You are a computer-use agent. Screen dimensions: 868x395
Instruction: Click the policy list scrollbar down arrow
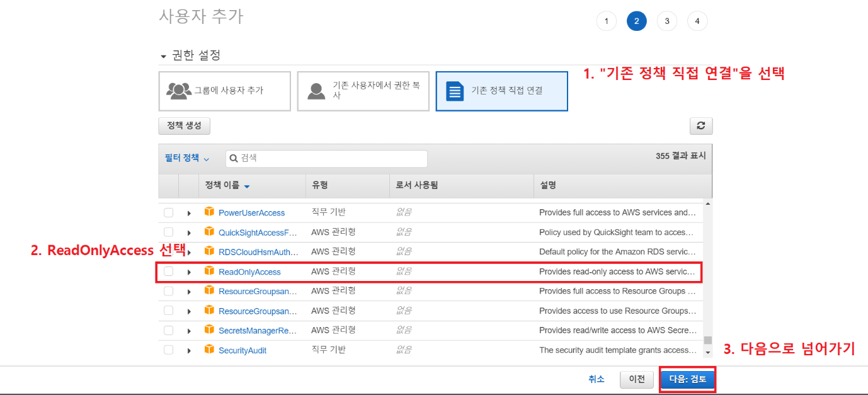tap(707, 352)
